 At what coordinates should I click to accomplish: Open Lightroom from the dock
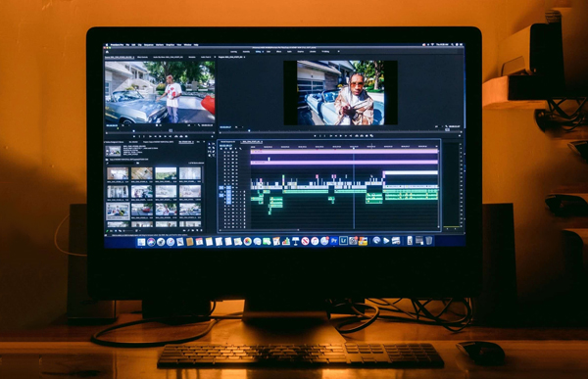point(343,241)
